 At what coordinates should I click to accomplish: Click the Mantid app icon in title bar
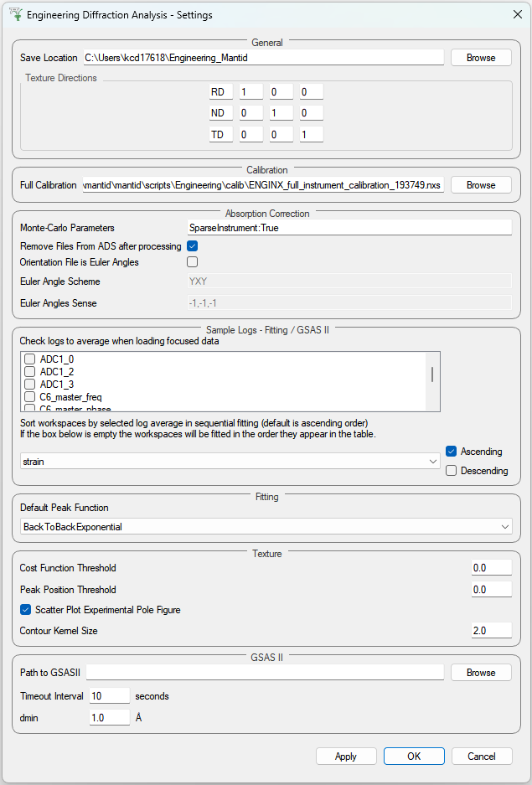pyautogui.click(x=14, y=14)
